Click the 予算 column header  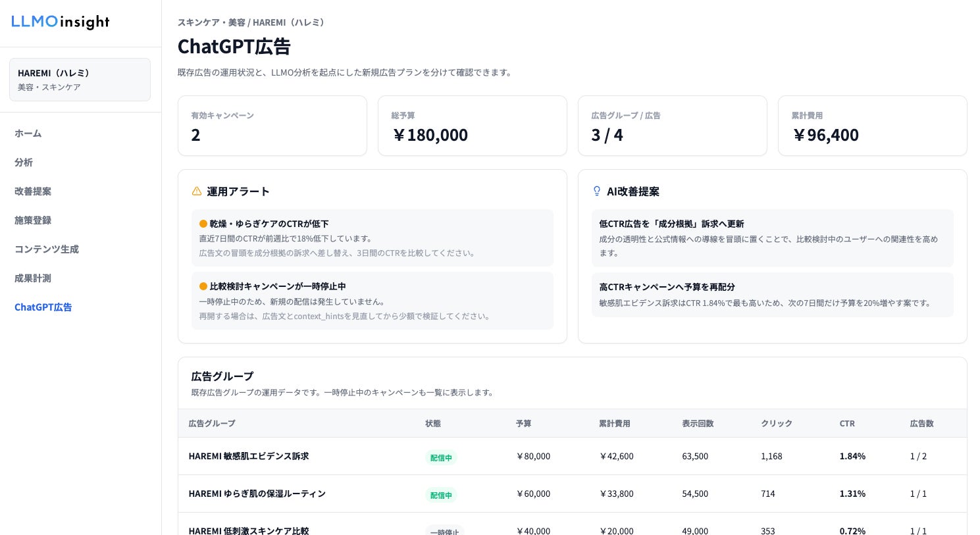(524, 424)
